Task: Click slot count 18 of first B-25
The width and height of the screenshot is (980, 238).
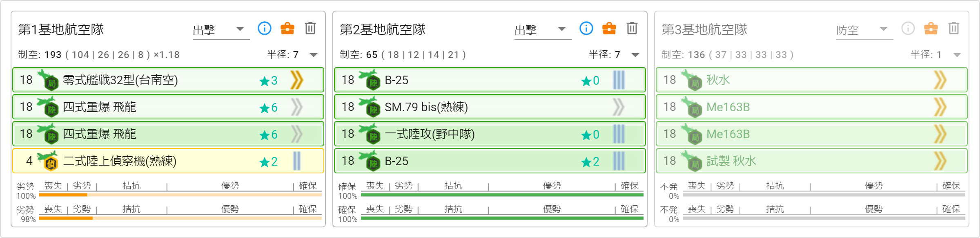Action: (x=348, y=80)
